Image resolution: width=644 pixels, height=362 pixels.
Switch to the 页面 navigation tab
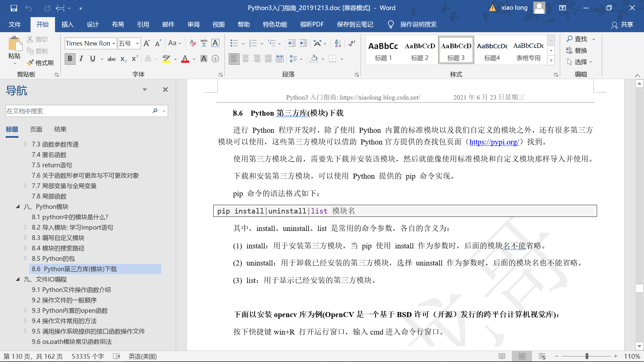tap(36, 129)
